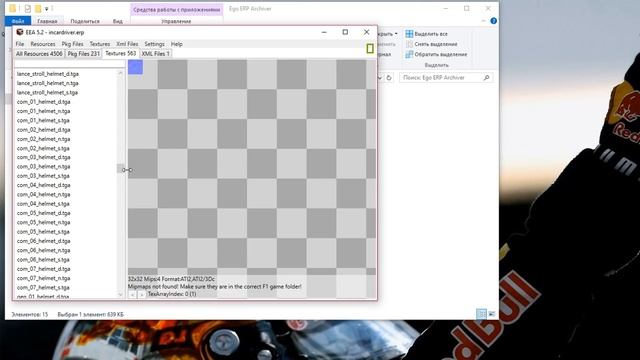Open the Открыть dropdown arrow in ribbon
640x360 pixels.
click(396, 34)
